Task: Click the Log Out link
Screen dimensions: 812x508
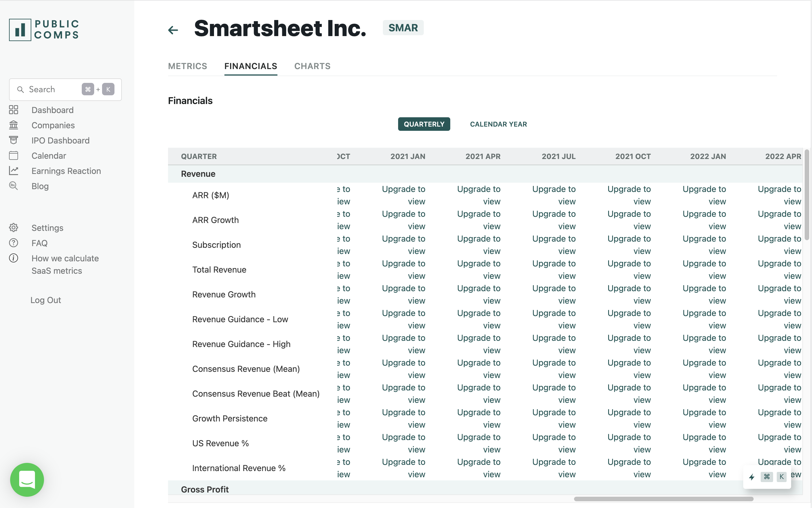Action: 46,300
